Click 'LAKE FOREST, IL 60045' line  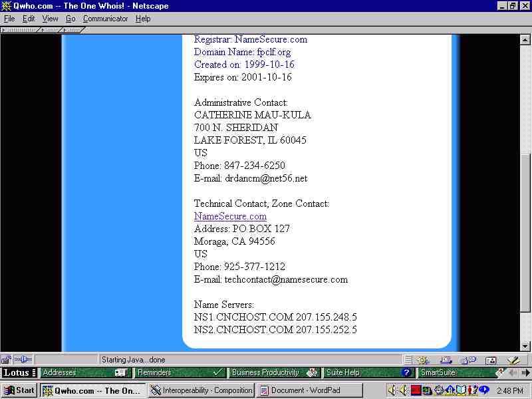tap(250, 140)
